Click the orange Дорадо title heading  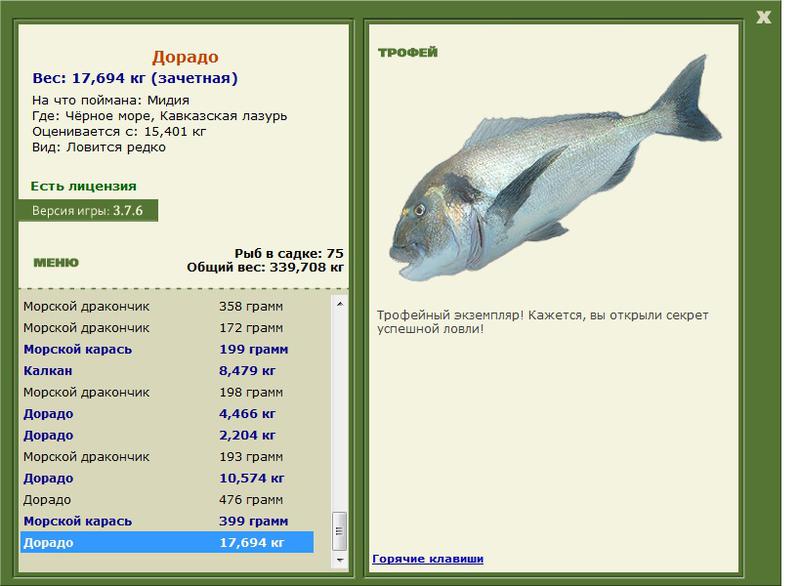point(185,57)
